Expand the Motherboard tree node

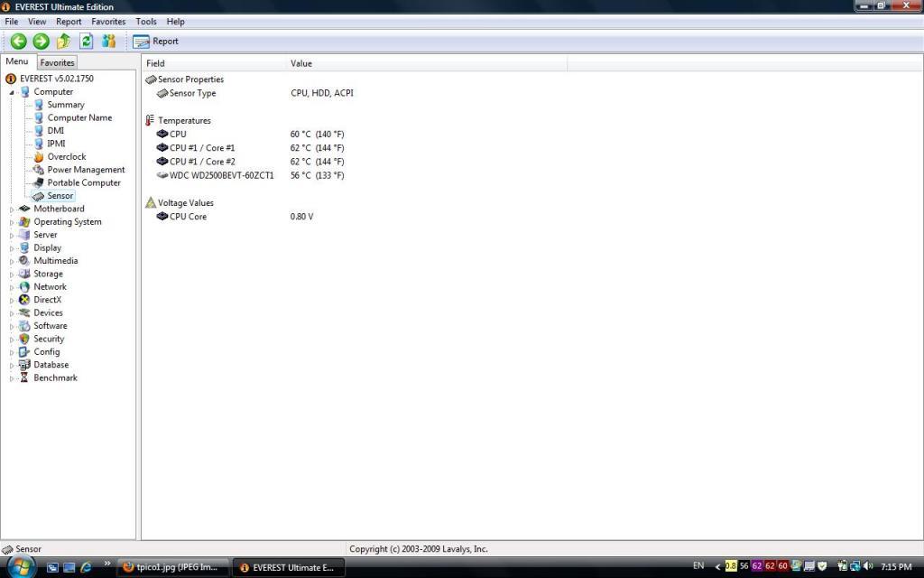tap(11, 210)
